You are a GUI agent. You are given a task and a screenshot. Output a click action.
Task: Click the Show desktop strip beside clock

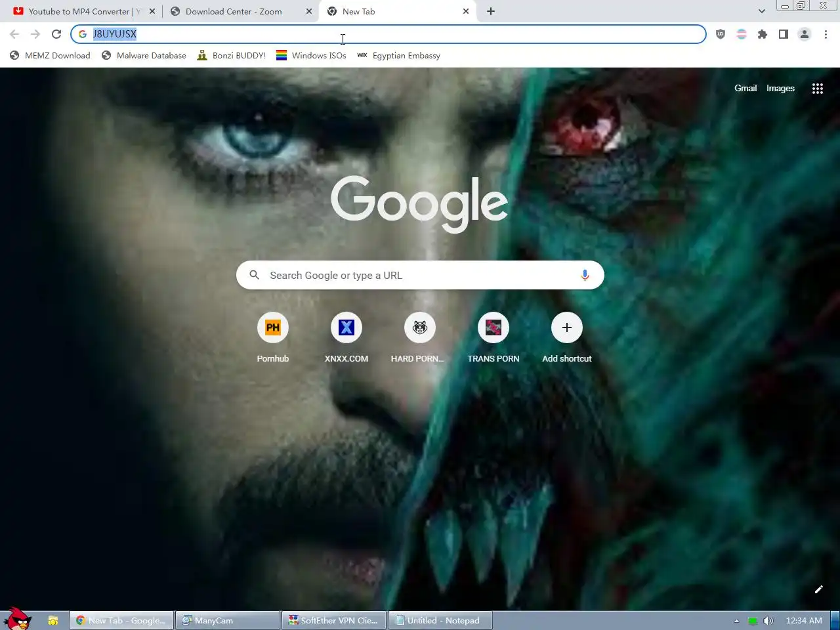[x=835, y=620]
